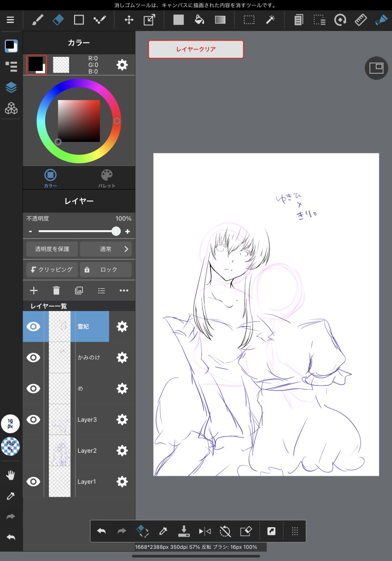The image size is (392, 561).
Task: Open the selection menu icon
Action: [319, 20]
